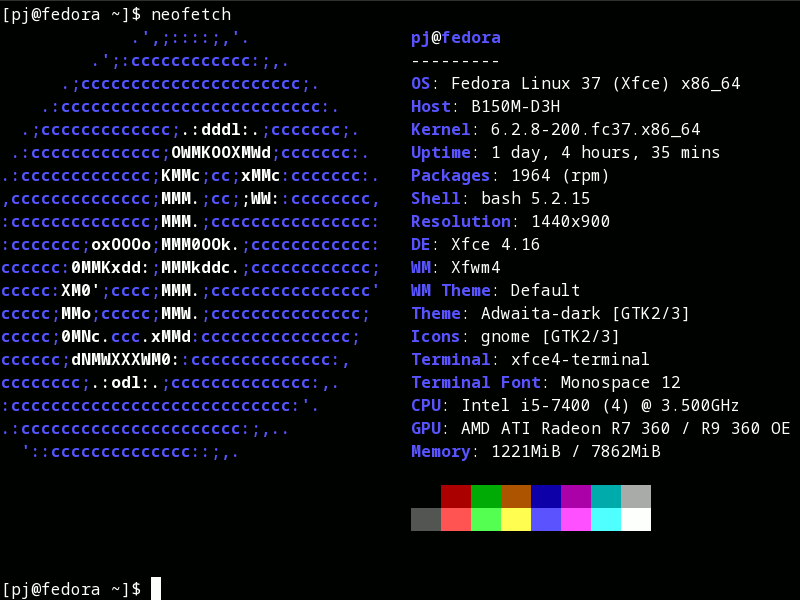Click 'Fedora Linux 37 (Xfce) x86_64' text

pos(596,83)
